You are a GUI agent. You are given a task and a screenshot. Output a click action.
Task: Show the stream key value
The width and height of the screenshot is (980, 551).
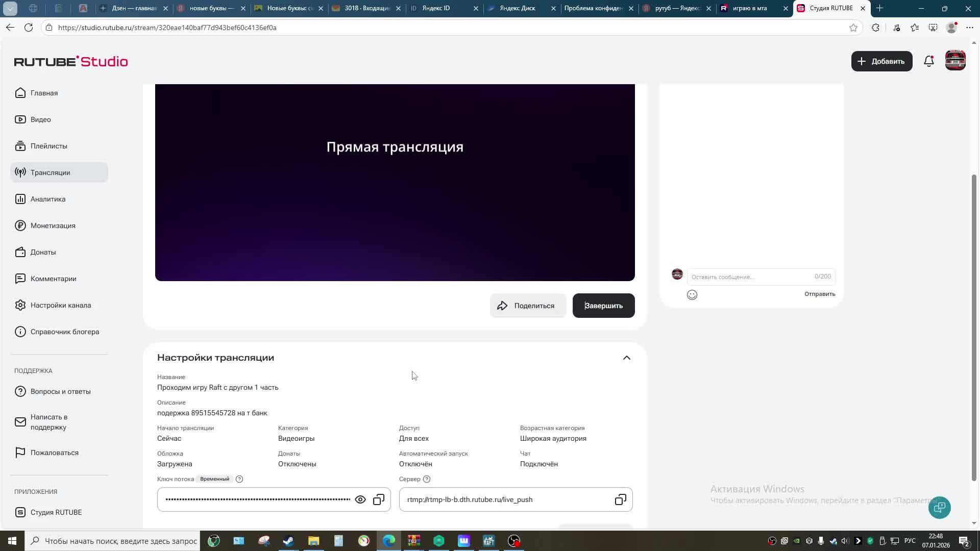pos(361,499)
